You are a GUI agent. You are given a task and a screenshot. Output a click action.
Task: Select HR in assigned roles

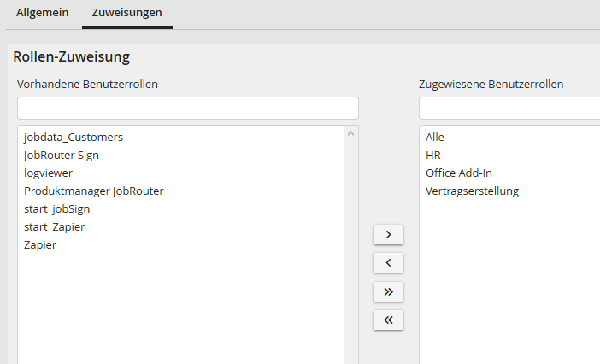(x=432, y=155)
